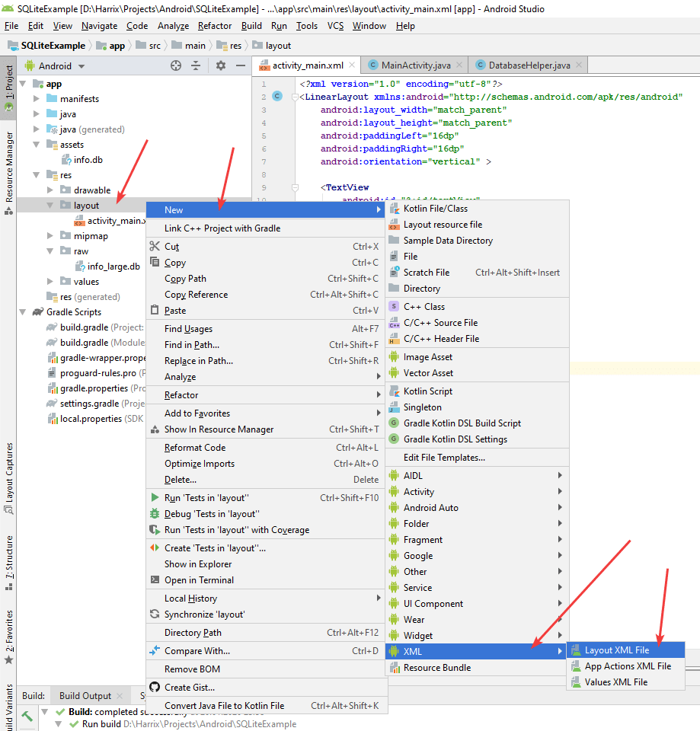Viewport: 700px width, 731px height.
Task: Click the class gutter icon on line 2
Action: pyautogui.click(x=277, y=97)
